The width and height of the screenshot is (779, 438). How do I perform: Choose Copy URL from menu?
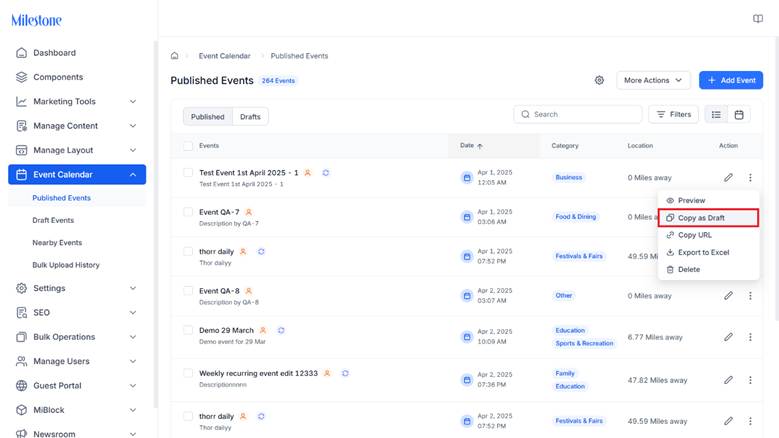pos(708,235)
